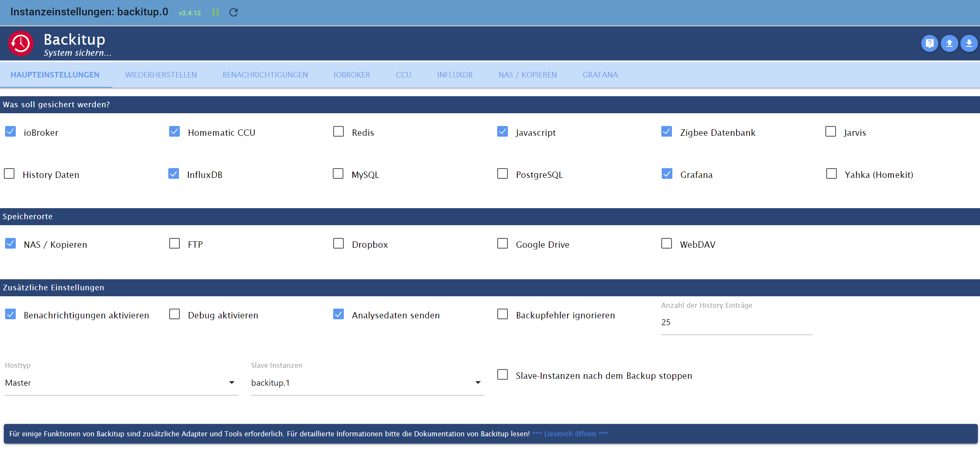The image size is (980, 464).
Task: Uncheck the Zigbee Datenbank checkbox
Action: tap(667, 132)
